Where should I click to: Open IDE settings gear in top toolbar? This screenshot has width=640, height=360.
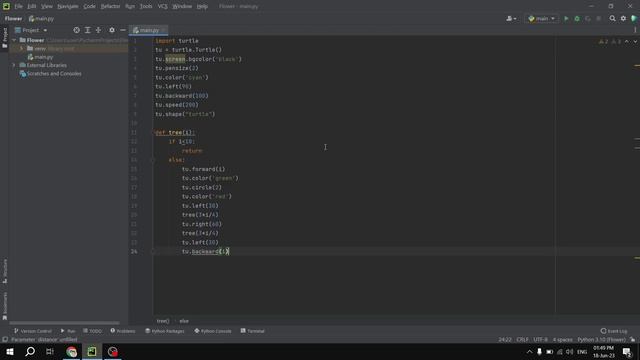click(x=623, y=19)
